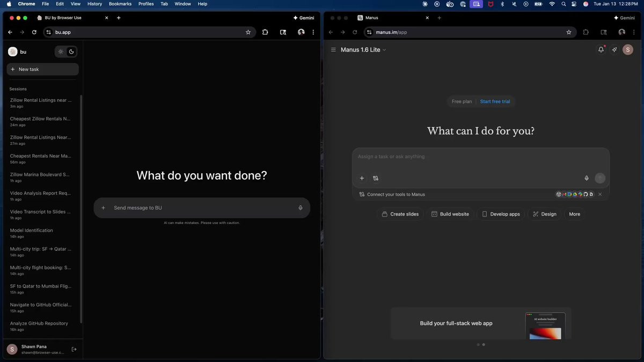Open Zillow Marina Boulevard session
The height and width of the screenshot is (362, 644).
pyautogui.click(x=42, y=178)
